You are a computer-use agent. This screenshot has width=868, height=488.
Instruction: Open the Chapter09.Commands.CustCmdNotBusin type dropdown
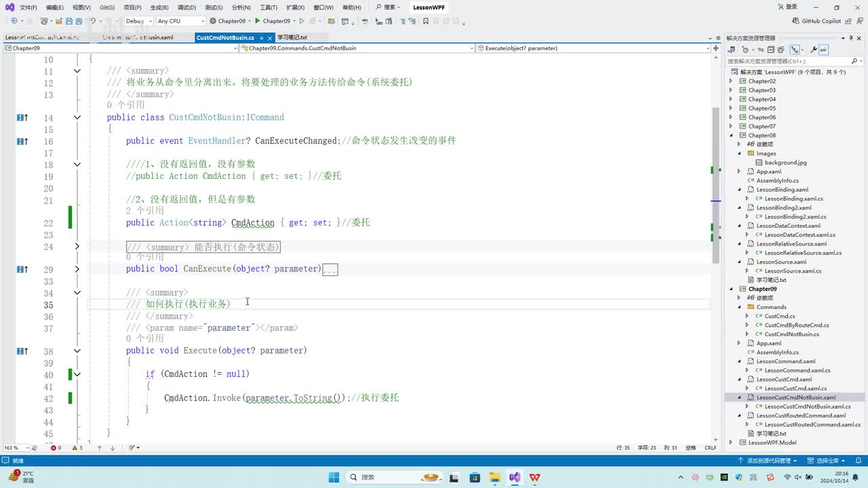pyautogui.click(x=357, y=48)
